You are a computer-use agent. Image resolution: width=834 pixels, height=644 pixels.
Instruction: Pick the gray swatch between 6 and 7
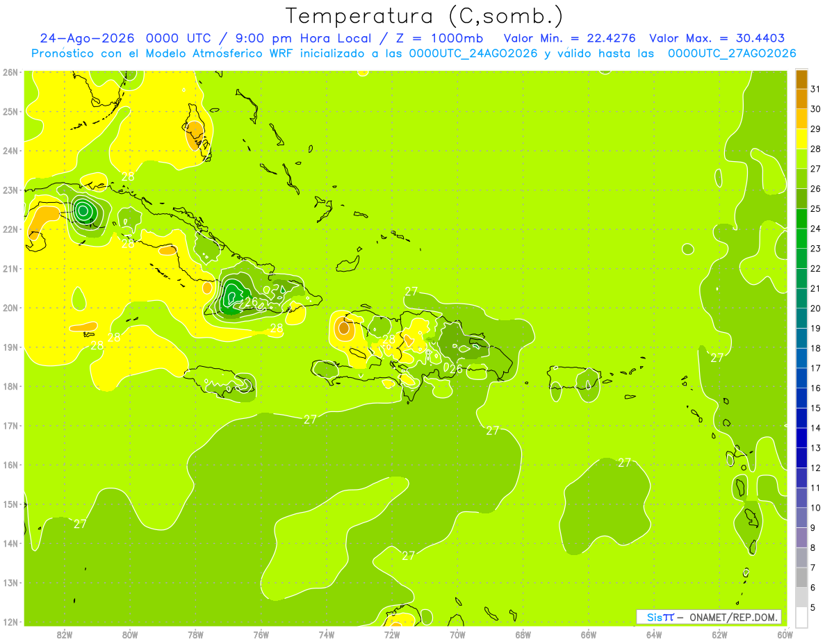pyautogui.click(x=801, y=577)
